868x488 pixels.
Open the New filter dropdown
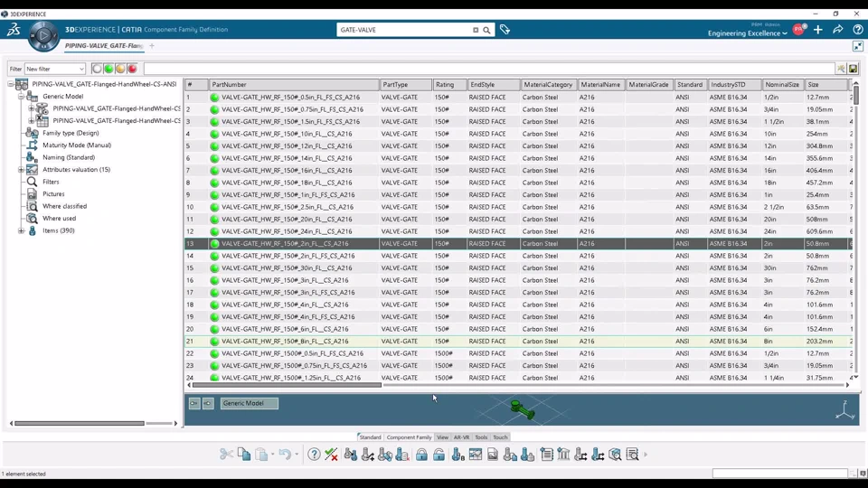[55, 69]
